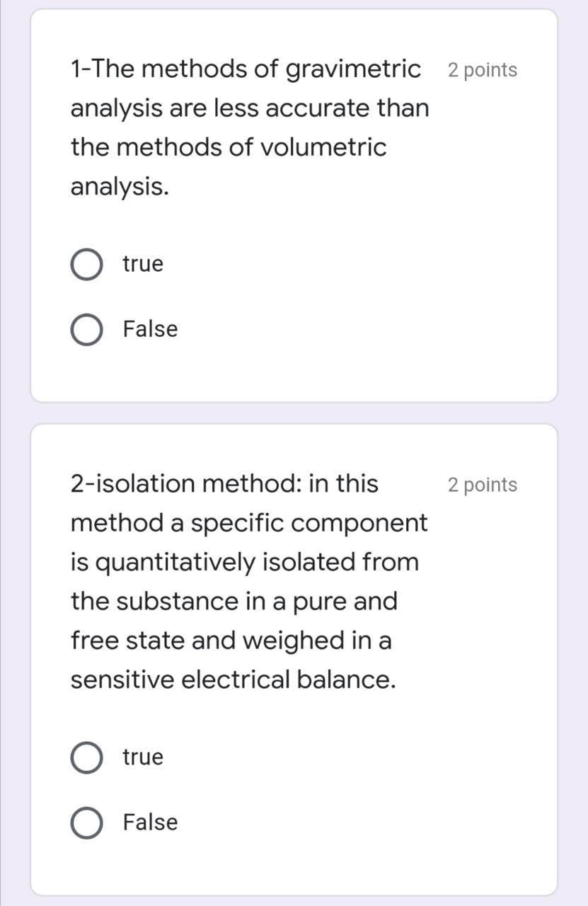Click question 2 text about isolation method
588x906 pixels.
tap(248, 580)
